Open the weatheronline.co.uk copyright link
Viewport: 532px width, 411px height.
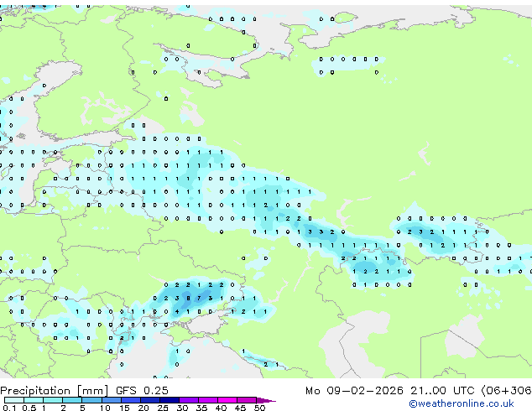tap(462, 403)
